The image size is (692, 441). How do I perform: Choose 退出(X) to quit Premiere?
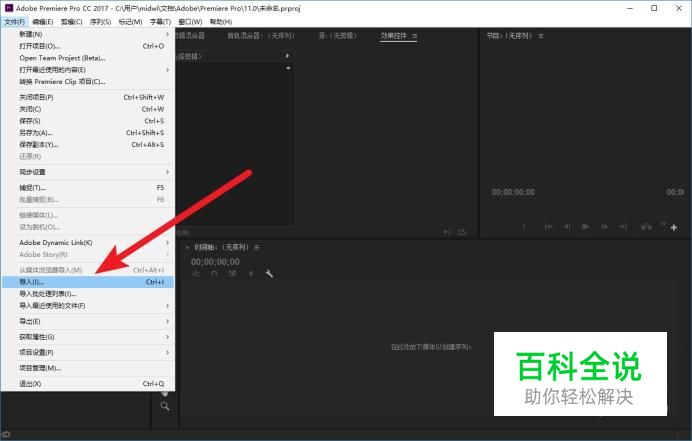(88, 384)
